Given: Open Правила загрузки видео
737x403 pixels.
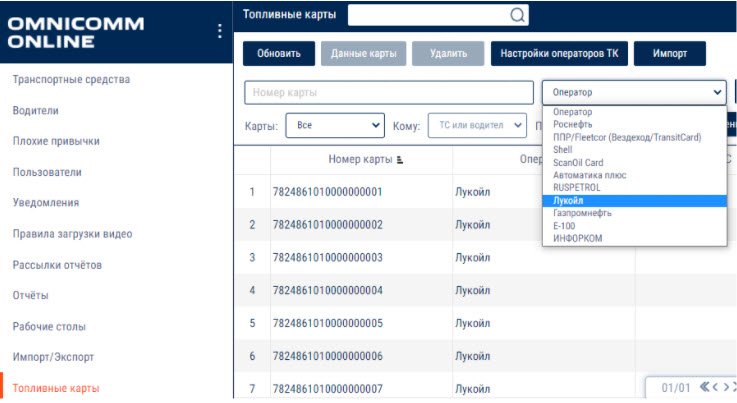Looking at the screenshot, I should coord(72,234).
